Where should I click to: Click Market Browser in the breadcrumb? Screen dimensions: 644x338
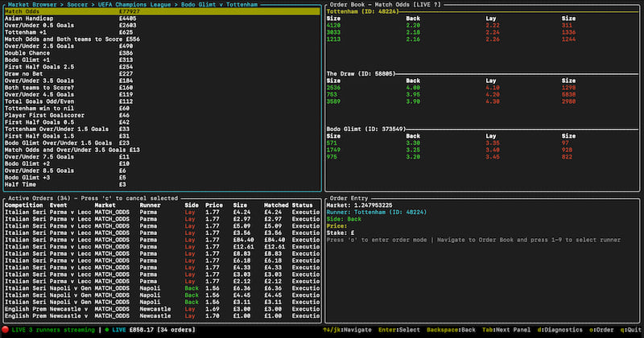[x=32, y=5]
